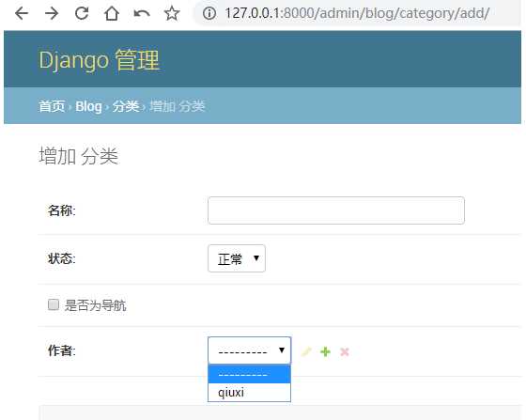Bookmark this page with the star icon
Screen dimensions: 526x420
click(x=172, y=13)
